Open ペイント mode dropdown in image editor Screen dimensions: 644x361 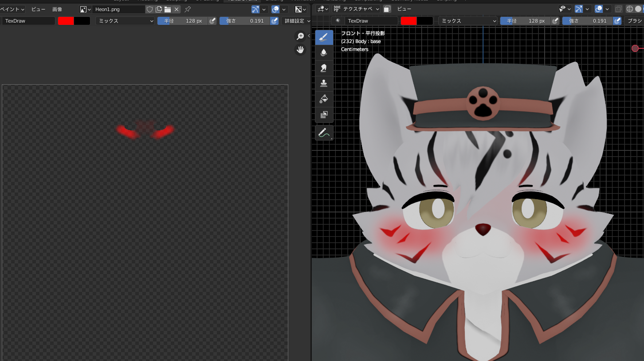pyautogui.click(x=12, y=9)
